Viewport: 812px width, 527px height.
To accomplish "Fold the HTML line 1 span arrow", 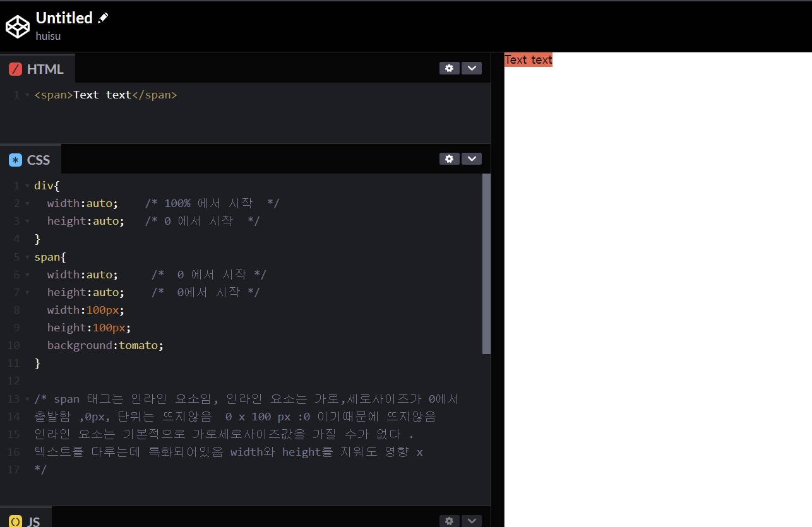I will [27, 95].
